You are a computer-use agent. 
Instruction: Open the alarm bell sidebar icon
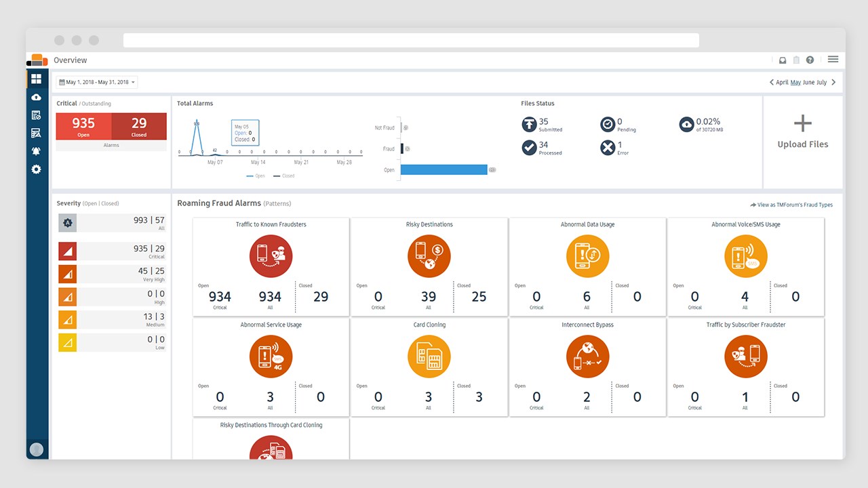37,151
